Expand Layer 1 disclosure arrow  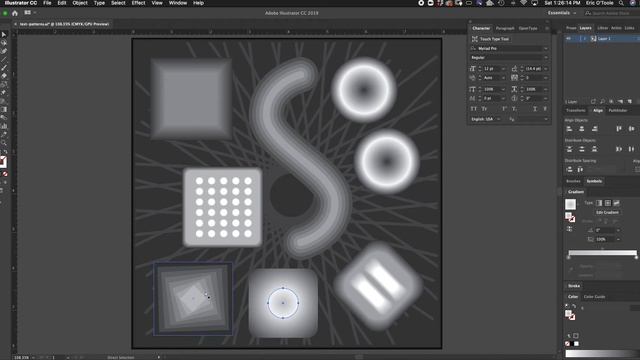[x=584, y=39]
